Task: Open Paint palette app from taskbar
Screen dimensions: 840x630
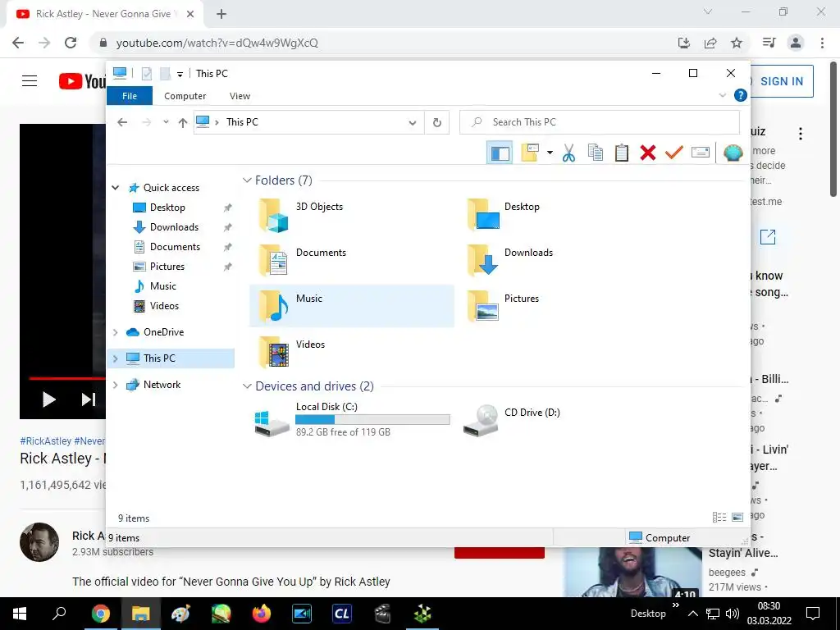Action: point(180,614)
